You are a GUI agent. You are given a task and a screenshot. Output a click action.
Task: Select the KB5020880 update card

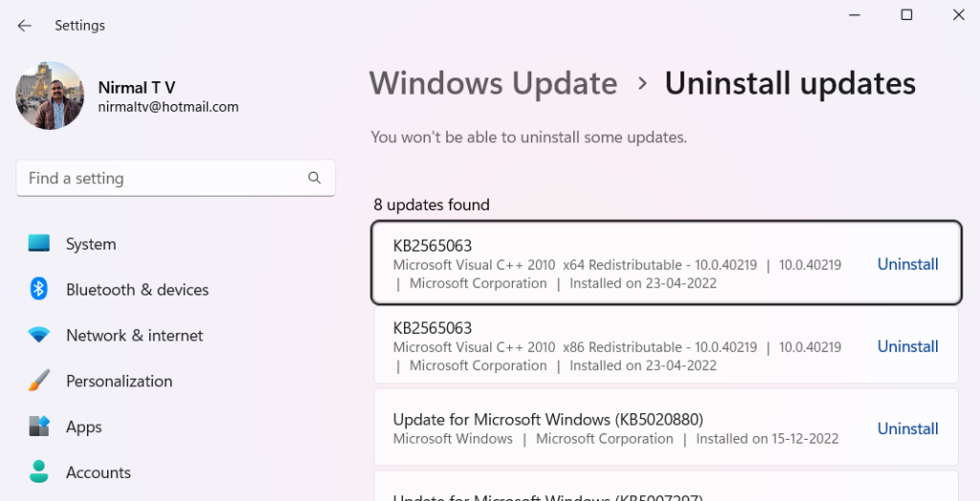[666, 427]
